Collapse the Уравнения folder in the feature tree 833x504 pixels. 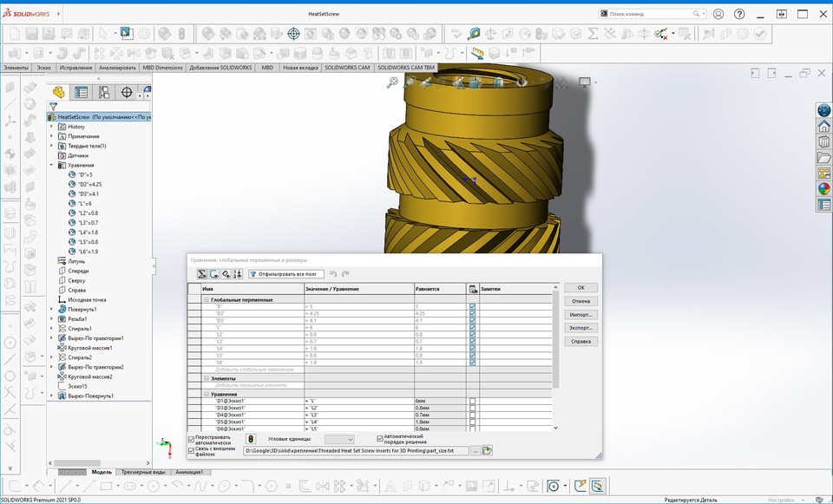52,165
